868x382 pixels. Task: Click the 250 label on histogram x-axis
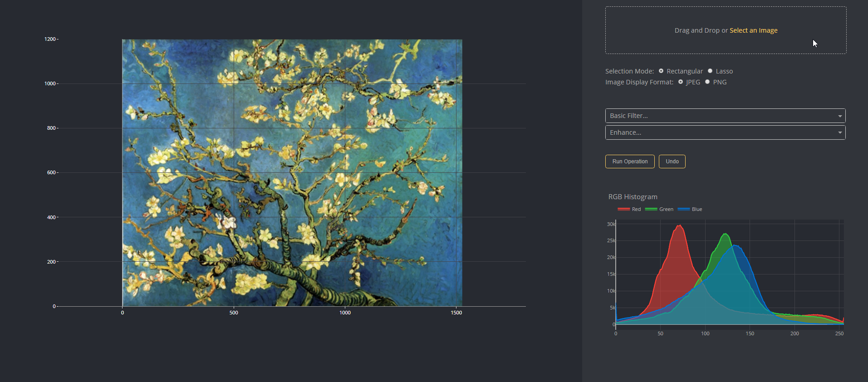[x=839, y=333]
